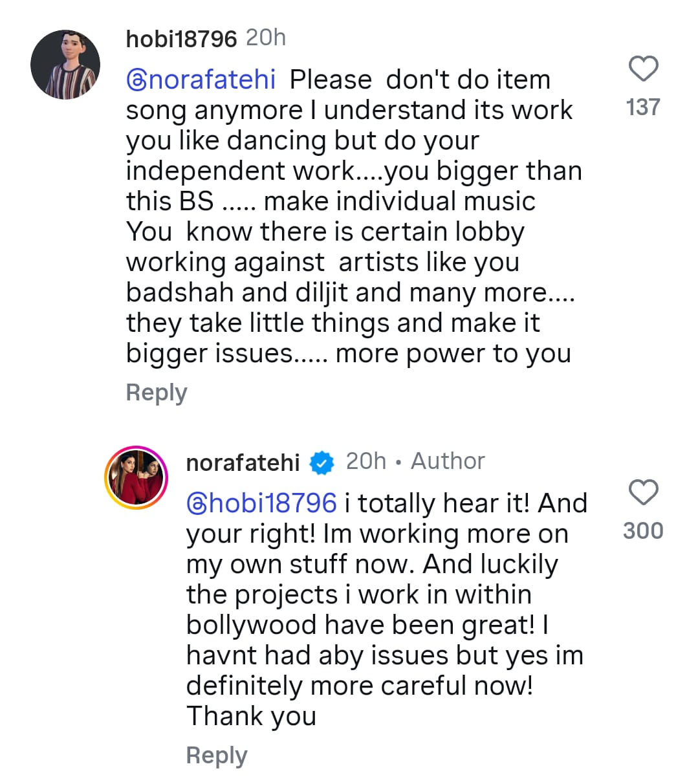The height and width of the screenshot is (784, 698).
Task: Reply to hobi18796's comment
Action: 156,392
